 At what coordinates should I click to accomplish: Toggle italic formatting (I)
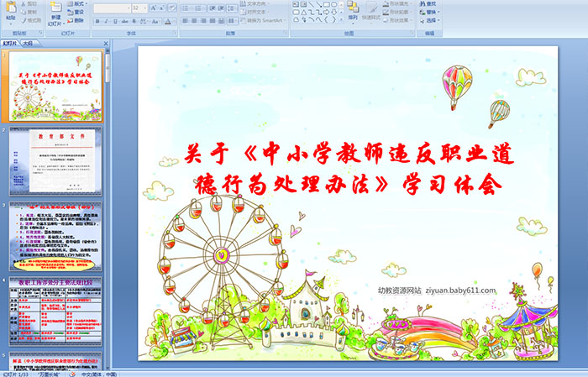107,21
